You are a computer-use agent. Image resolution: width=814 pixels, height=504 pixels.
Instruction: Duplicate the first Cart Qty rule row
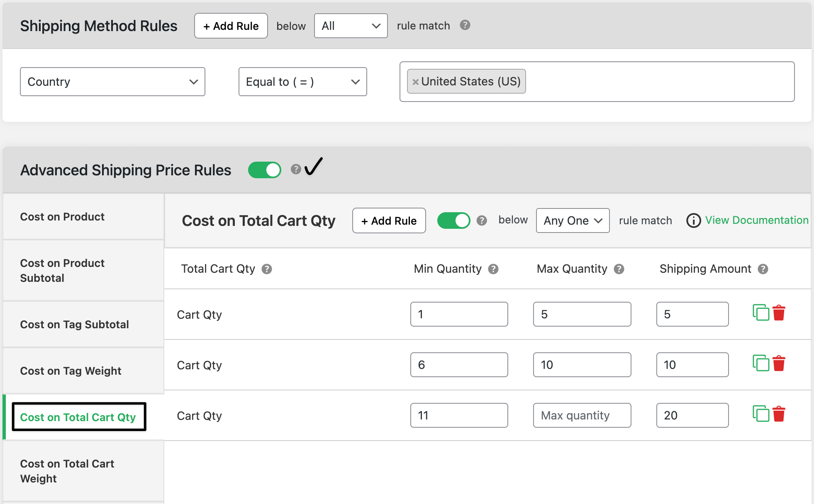[760, 313]
